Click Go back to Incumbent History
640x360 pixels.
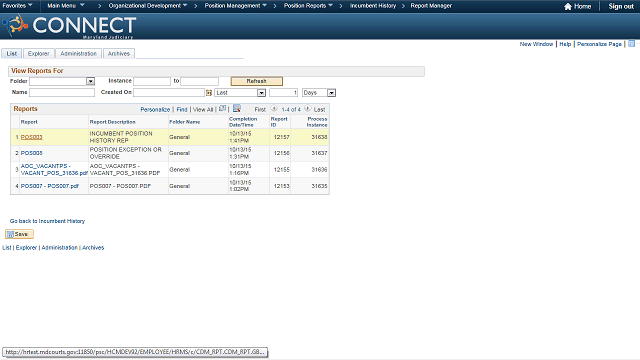point(47,221)
